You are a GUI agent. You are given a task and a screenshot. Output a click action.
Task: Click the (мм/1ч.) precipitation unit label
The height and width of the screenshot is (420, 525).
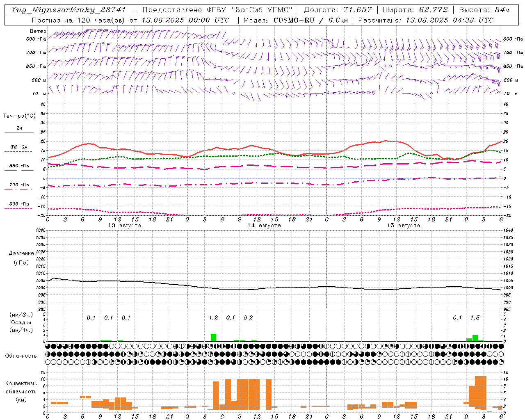[21, 330]
